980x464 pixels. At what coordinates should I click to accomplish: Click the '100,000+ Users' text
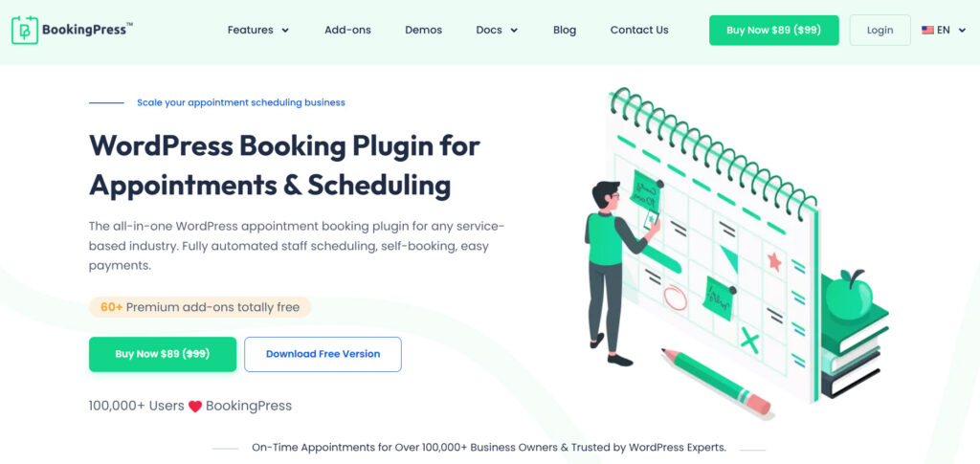coord(136,406)
